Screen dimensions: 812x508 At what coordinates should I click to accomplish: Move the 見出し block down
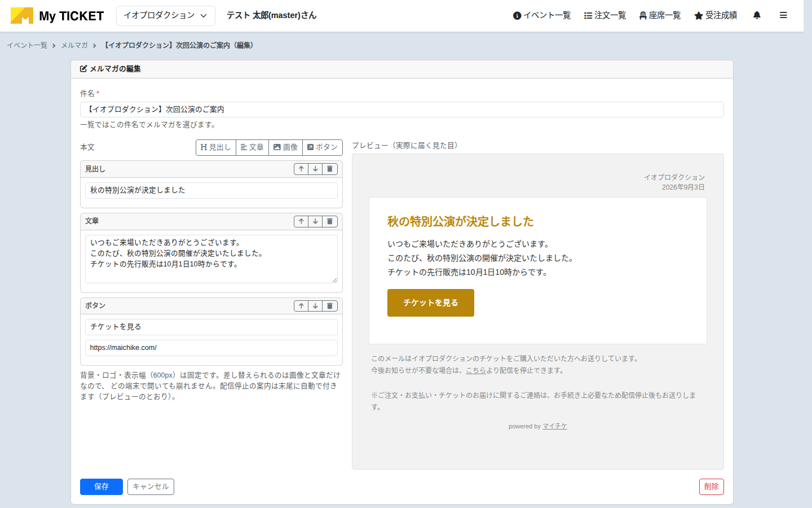click(x=315, y=169)
